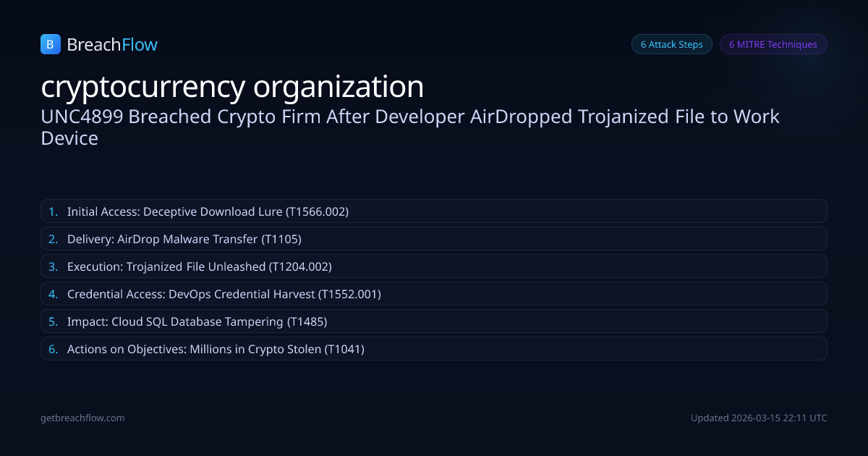This screenshot has height=456, width=868.
Task: Click the blue BreachFlow 'B' logo icon
Action: click(x=50, y=45)
